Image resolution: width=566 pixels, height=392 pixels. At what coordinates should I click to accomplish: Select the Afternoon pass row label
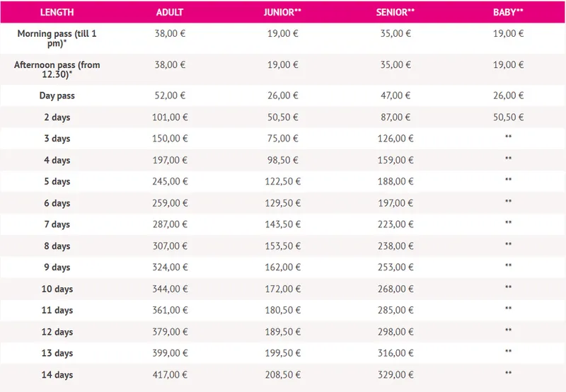[x=57, y=69]
